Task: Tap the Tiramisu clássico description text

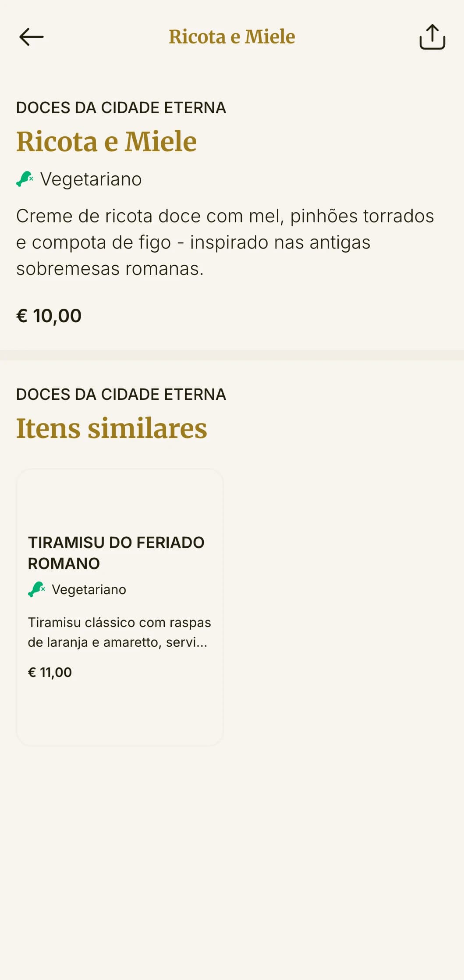Action: pyautogui.click(x=119, y=632)
